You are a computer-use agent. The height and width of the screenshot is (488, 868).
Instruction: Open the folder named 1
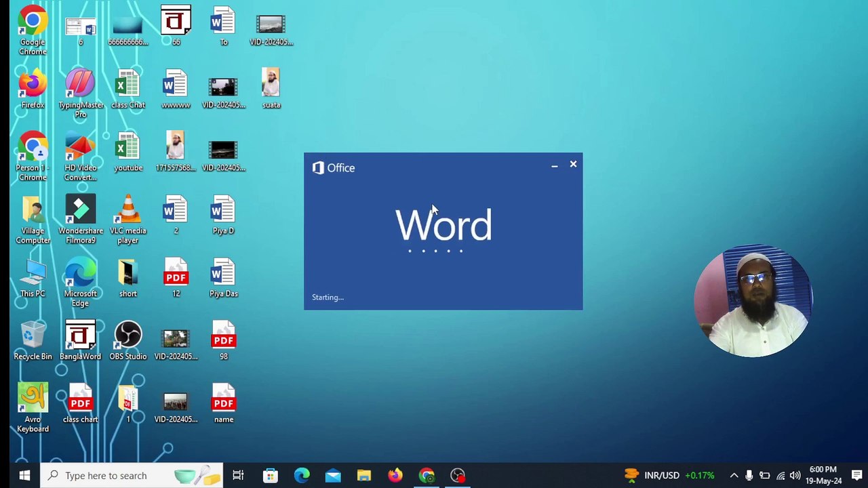pos(128,404)
